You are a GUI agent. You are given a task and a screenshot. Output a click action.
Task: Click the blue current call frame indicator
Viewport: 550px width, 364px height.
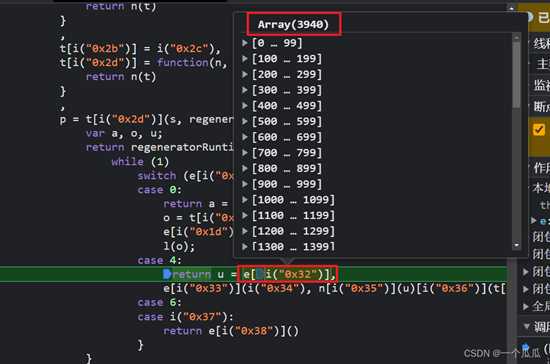[x=525, y=348]
